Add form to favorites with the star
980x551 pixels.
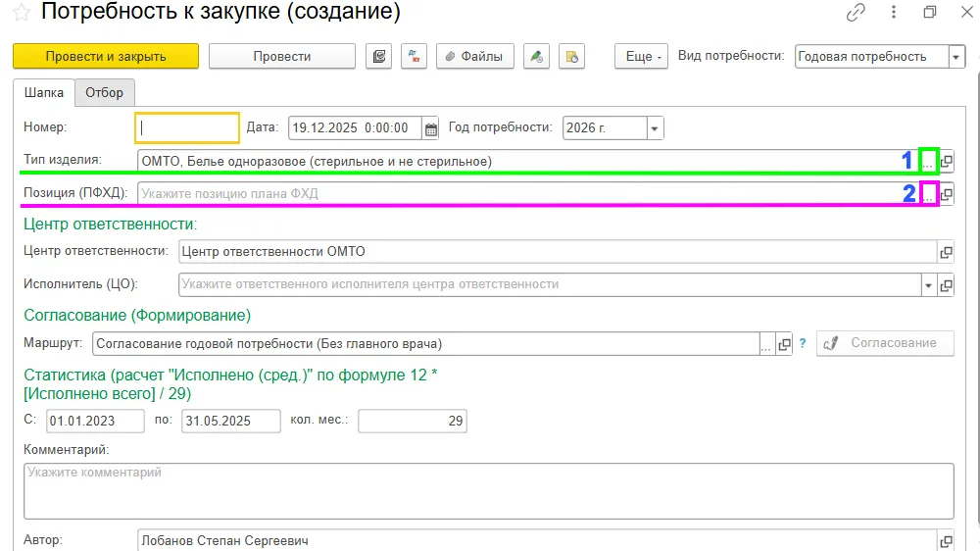[22, 12]
